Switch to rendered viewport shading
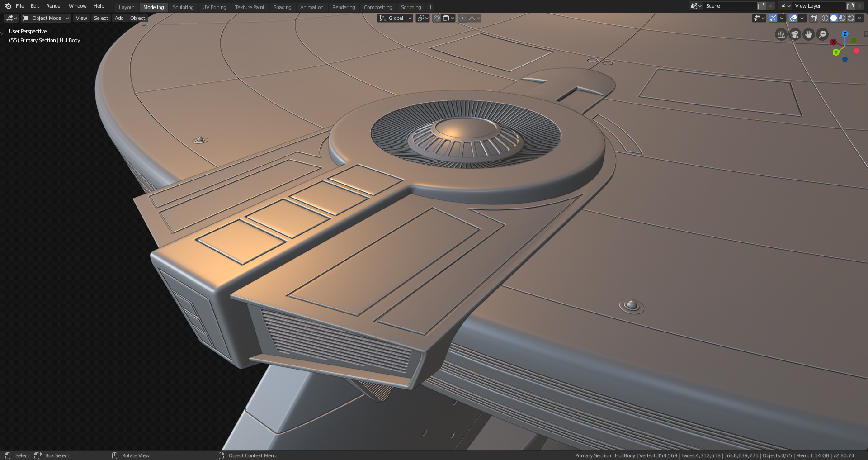 [x=851, y=18]
